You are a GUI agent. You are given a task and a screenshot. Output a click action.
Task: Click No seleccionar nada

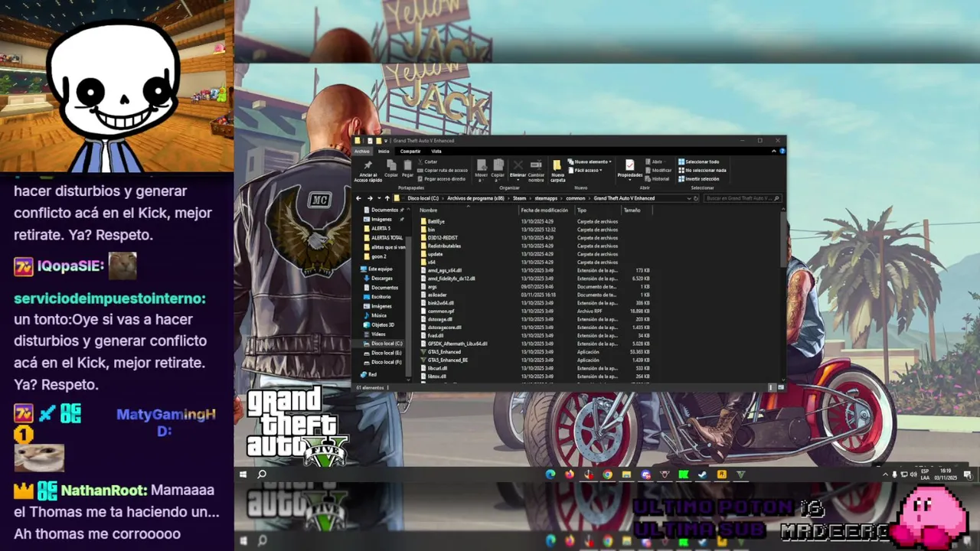click(x=702, y=170)
